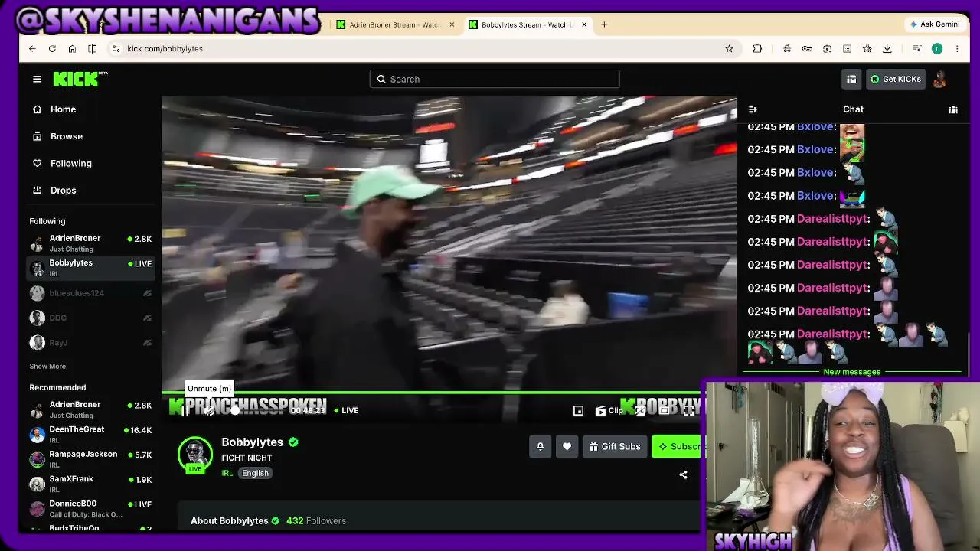
Task: Click the browser home button
Action: click(x=72, y=49)
